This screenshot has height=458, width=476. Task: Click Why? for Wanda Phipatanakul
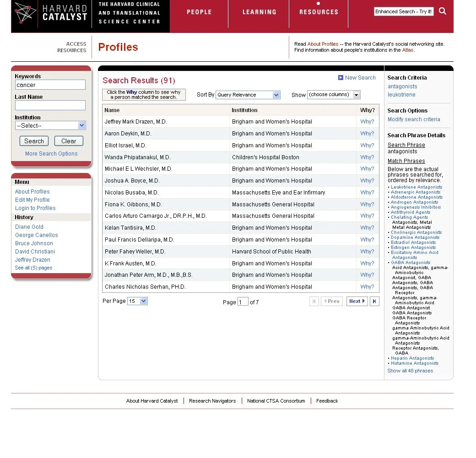point(367,157)
